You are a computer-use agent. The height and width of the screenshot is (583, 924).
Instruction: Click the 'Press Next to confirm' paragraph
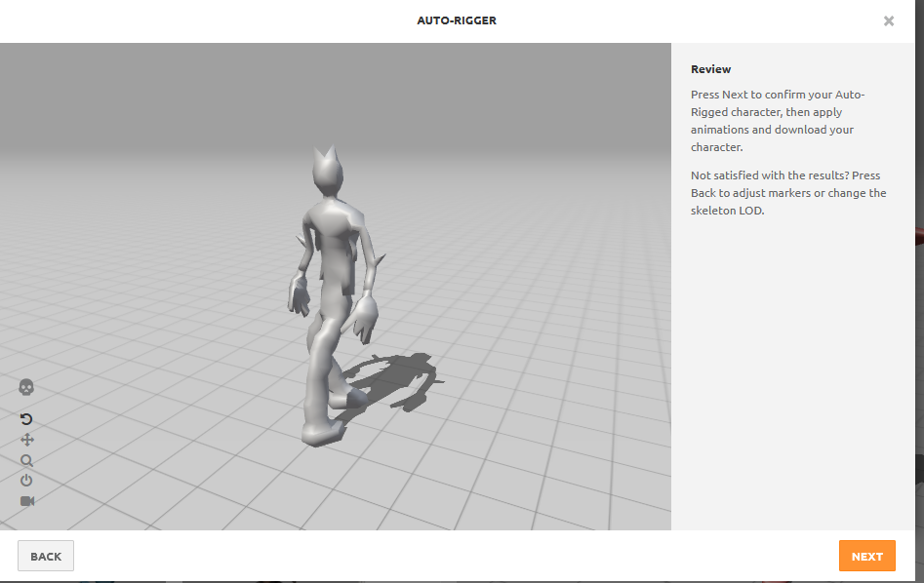tap(778, 121)
